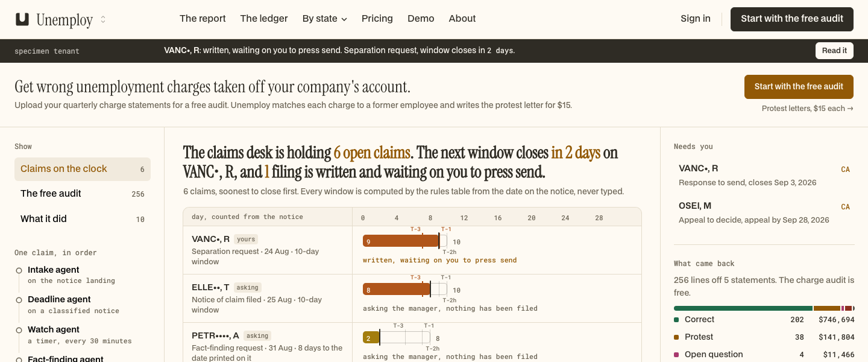Click the 38 Protest count

(799, 337)
